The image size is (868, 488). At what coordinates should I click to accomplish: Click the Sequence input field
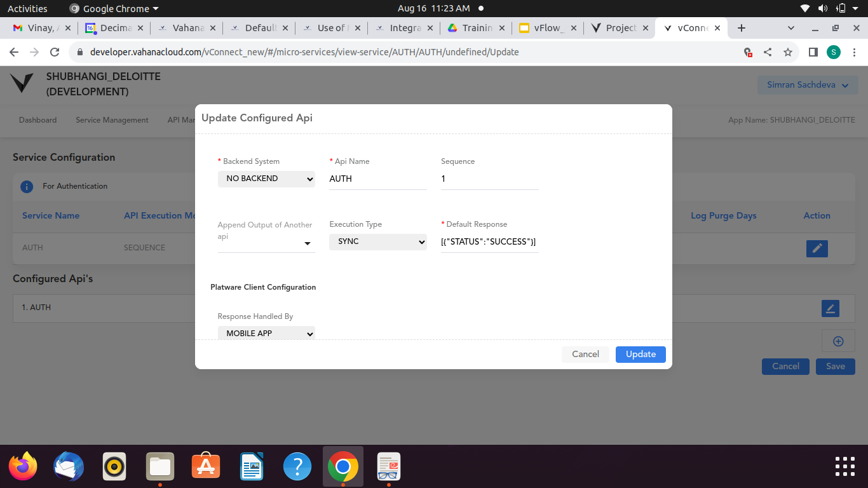tap(489, 179)
